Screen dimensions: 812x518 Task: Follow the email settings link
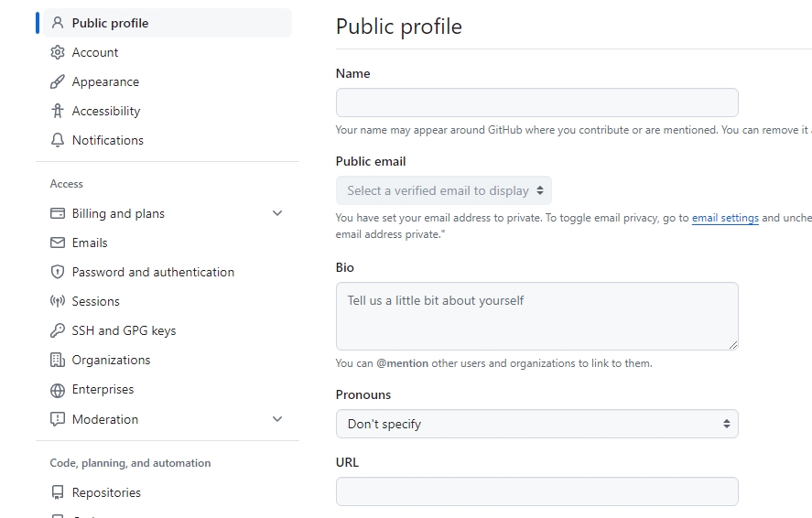725,218
